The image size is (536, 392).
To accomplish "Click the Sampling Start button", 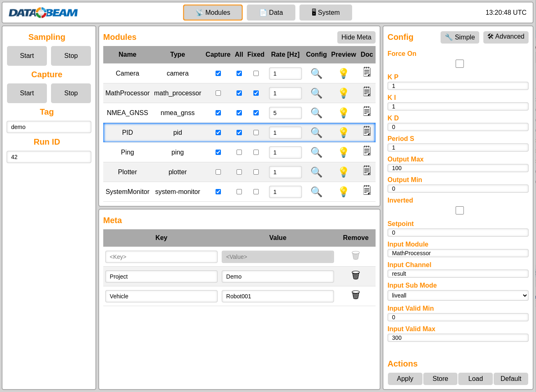I will (27, 56).
